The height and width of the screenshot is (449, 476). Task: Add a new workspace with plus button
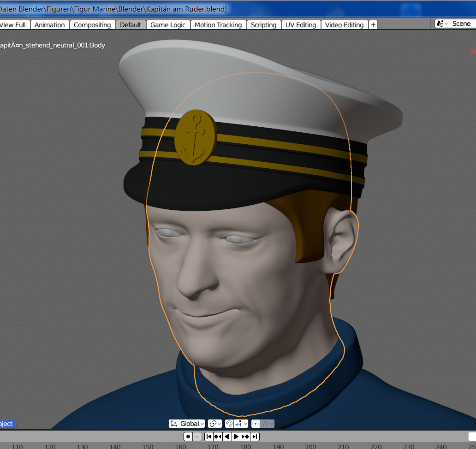pyautogui.click(x=373, y=25)
